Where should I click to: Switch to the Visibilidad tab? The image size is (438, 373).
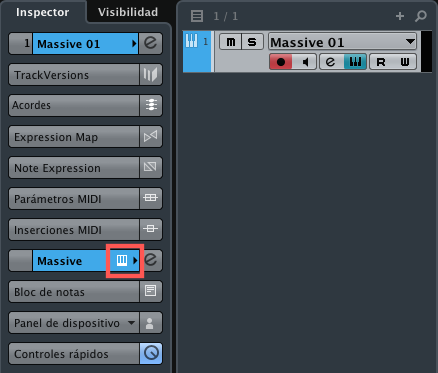pyautogui.click(x=128, y=12)
